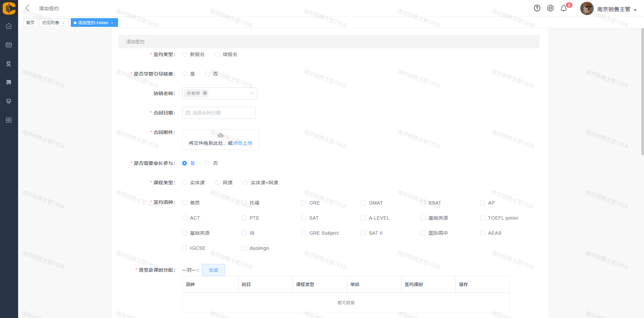Switch to the 首页 tab
The image size is (644, 318).
pyautogui.click(x=30, y=22)
